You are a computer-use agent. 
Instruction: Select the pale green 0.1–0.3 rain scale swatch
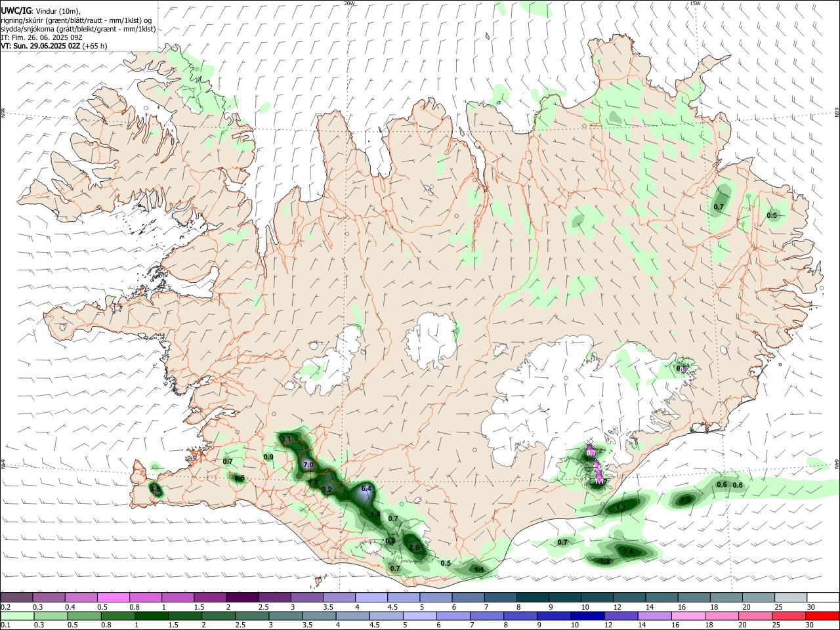tap(18, 616)
